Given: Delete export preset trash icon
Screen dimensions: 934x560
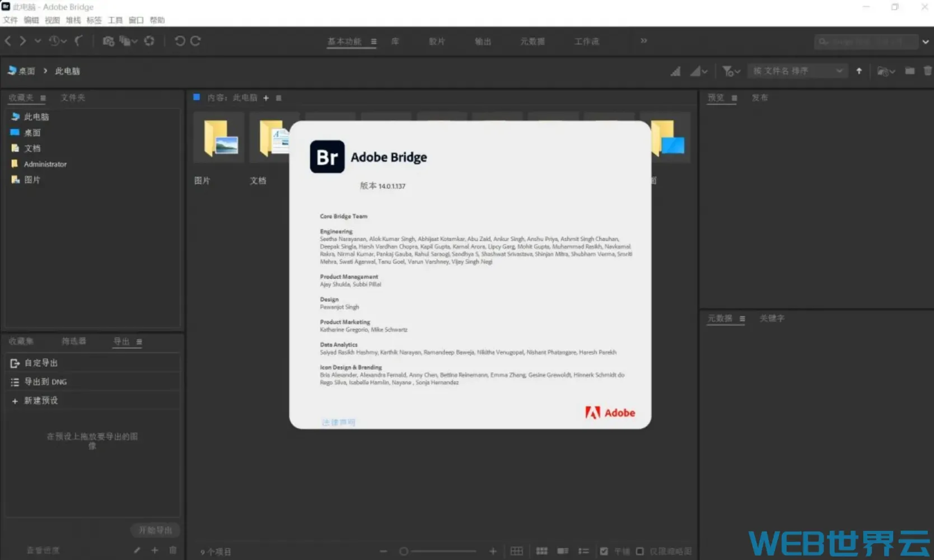Looking at the screenshot, I should click(173, 550).
